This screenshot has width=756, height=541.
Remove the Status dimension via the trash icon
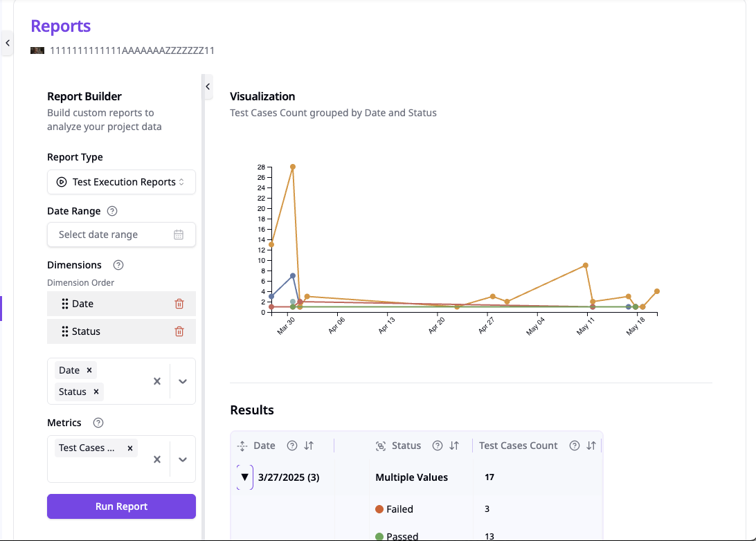[179, 331]
